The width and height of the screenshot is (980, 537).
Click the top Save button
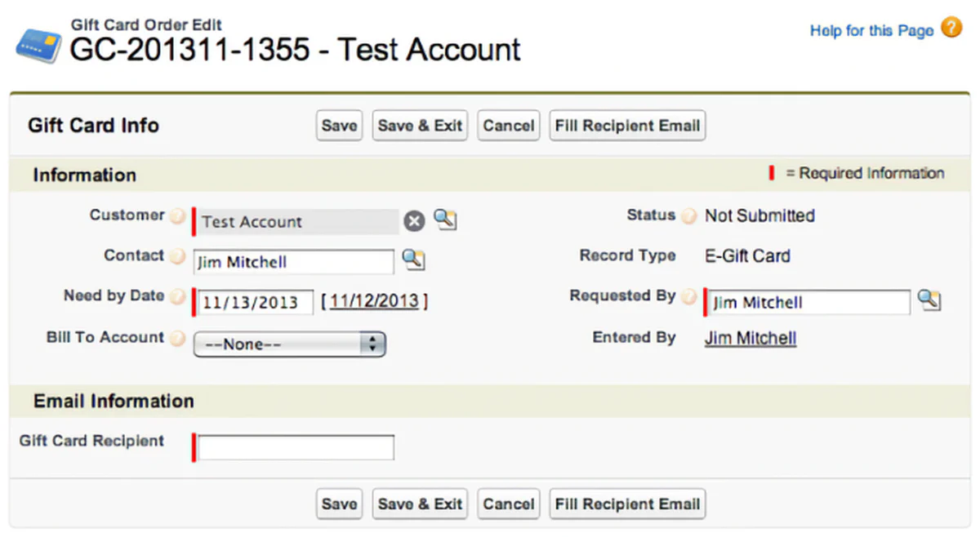339,125
